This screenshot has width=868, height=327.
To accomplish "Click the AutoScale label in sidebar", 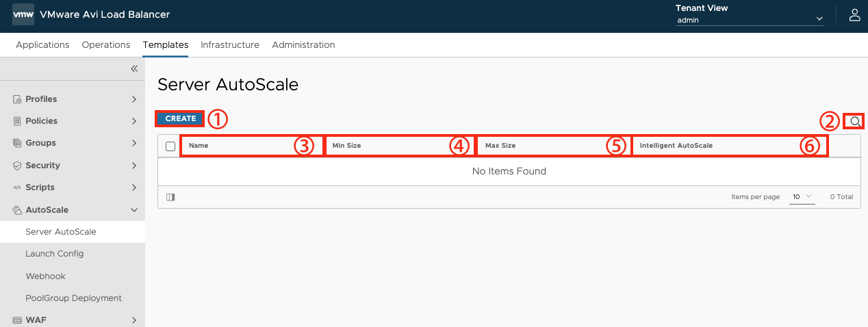I will 47,210.
